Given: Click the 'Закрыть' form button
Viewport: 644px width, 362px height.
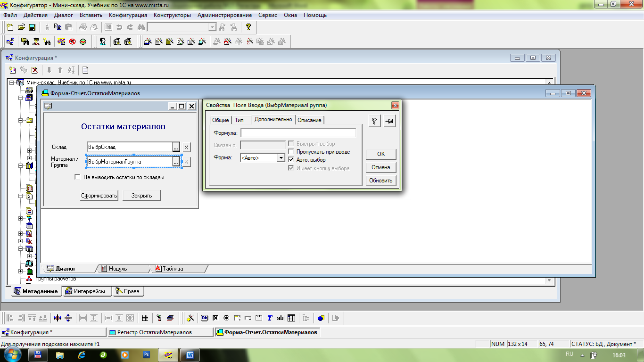Looking at the screenshot, I should click(141, 196).
